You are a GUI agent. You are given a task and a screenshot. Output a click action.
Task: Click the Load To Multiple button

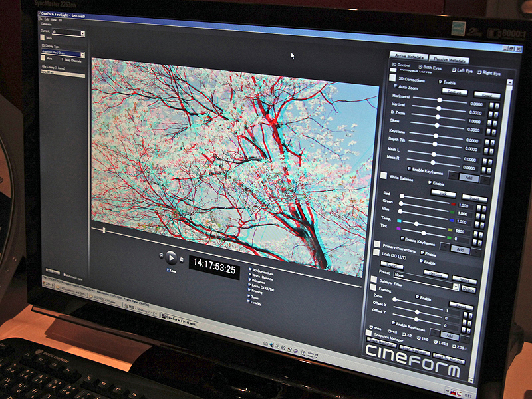click(448, 358)
